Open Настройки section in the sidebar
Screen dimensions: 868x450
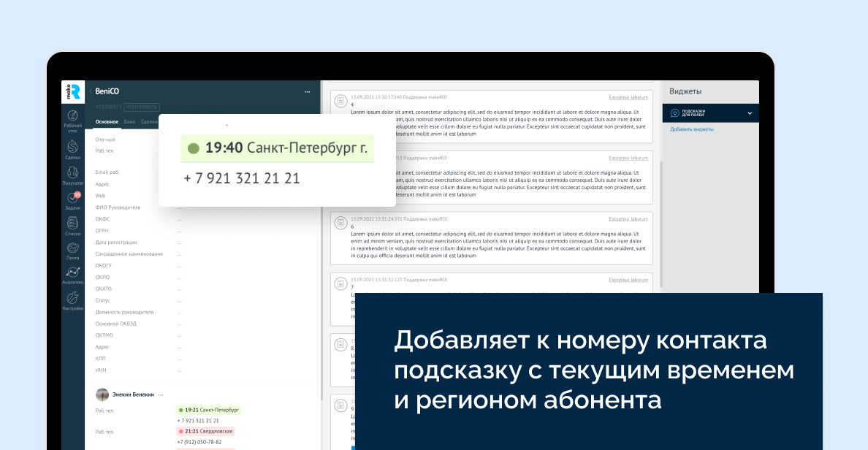[x=72, y=300]
